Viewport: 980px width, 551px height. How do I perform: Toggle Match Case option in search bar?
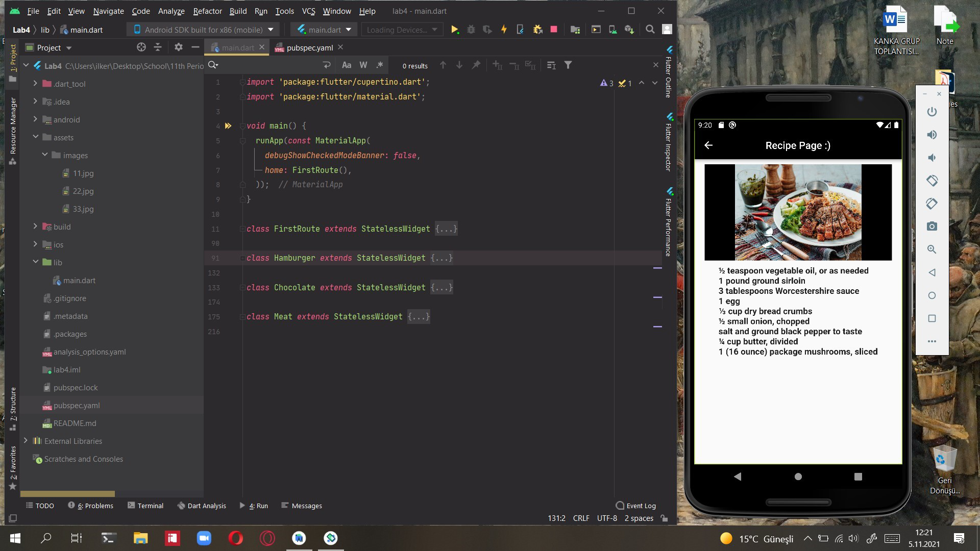347,65
